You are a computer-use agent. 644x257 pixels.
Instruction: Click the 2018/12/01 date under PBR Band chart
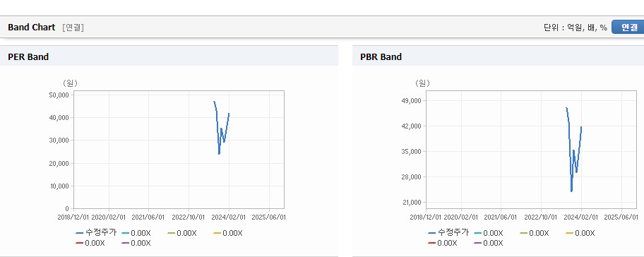(427, 217)
